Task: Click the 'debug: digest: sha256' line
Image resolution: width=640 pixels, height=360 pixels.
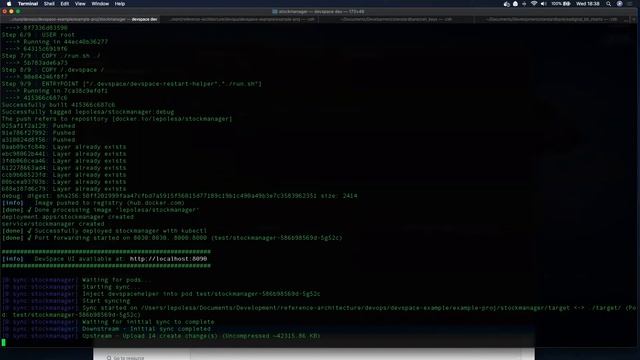Action: pos(180,196)
